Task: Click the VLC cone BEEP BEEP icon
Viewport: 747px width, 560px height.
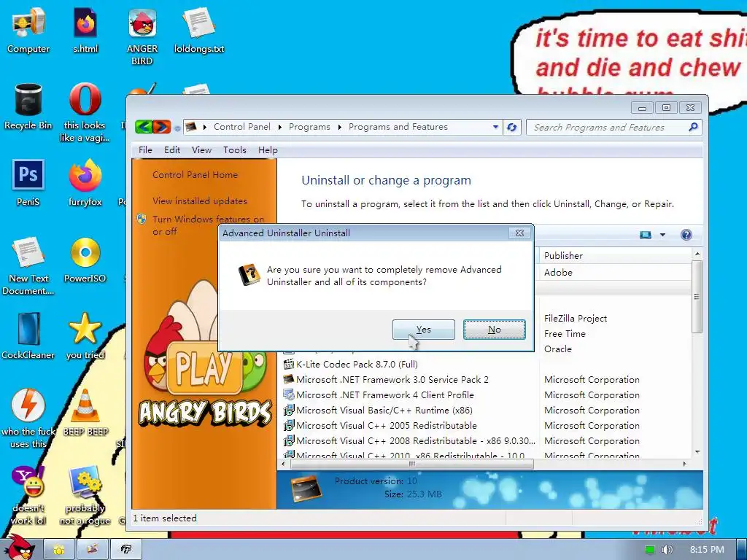Action: pyautogui.click(x=85, y=412)
